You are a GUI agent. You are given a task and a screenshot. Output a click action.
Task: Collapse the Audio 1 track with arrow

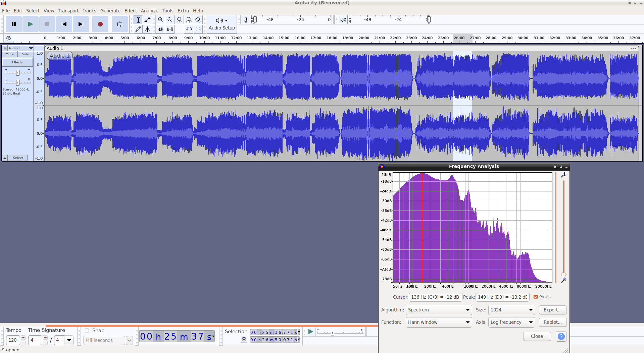5,158
